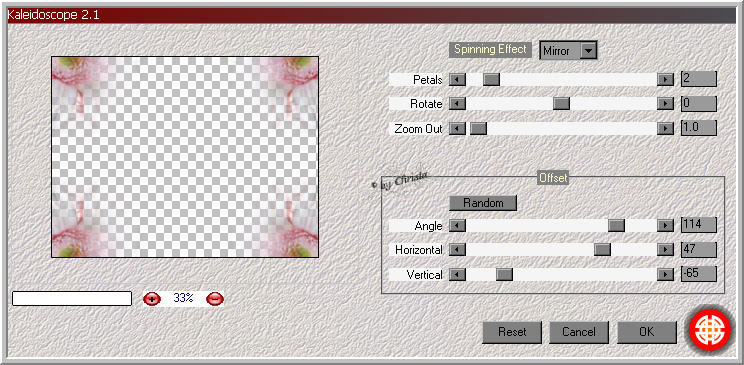Increase Angle with the right arrow

click(665, 225)
